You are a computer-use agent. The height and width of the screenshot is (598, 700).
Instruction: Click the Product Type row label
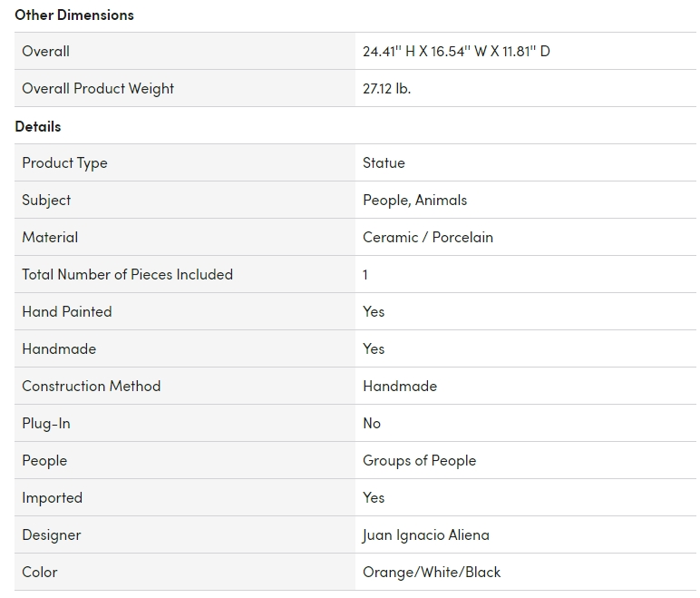(64, 163)
